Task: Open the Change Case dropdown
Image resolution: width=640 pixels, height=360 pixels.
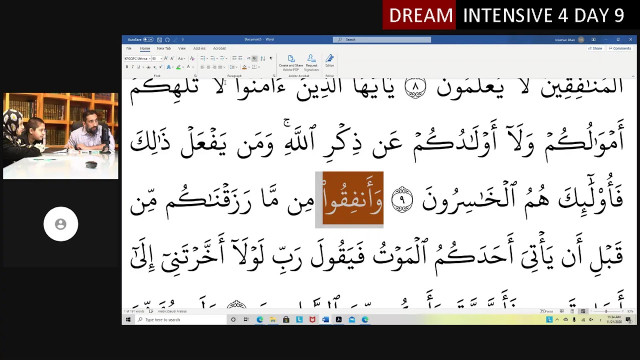Action: pyautogui.click(x=181, y=58)
